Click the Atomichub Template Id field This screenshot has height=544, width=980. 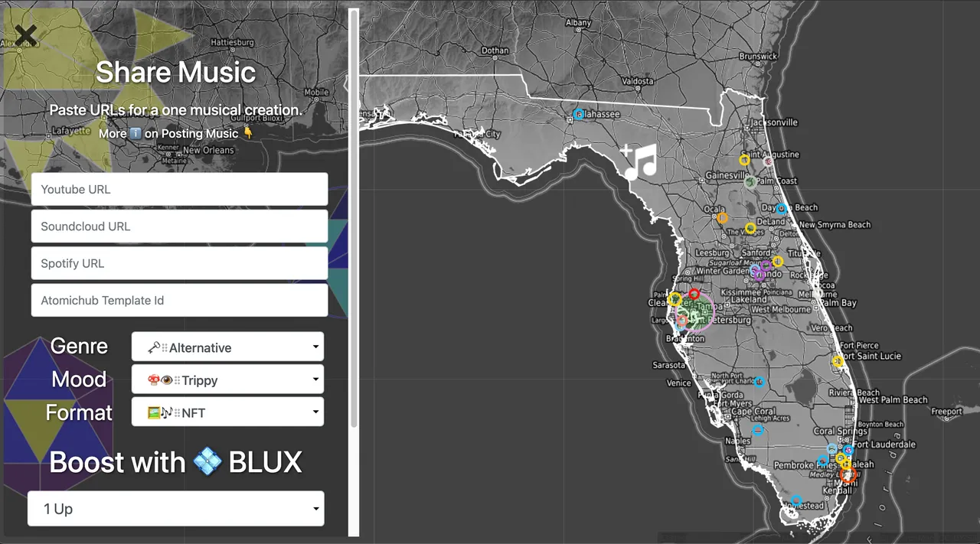point(179,300)
